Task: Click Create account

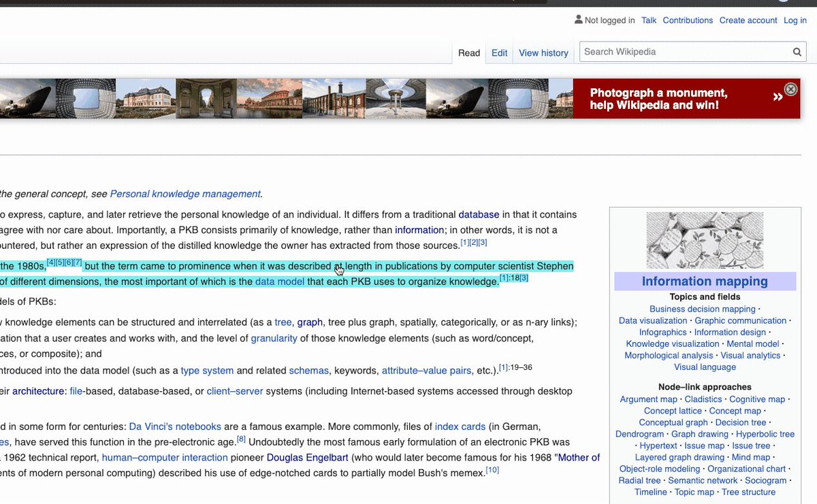Action: 748,20
